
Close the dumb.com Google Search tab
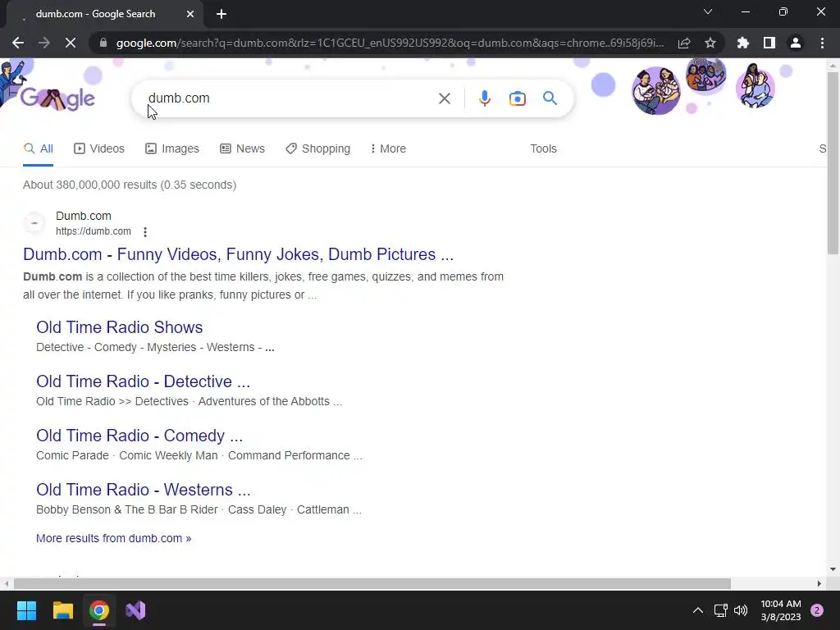[x=190, y=14]
